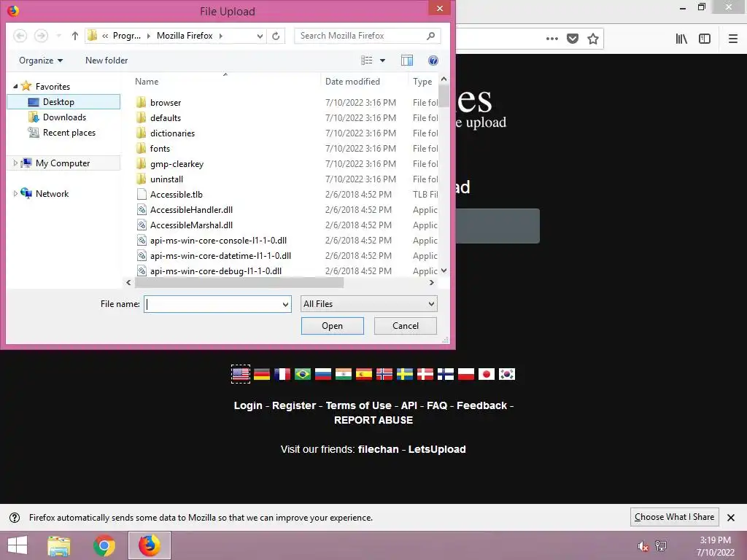Open dialog Help via blue question icon
Viewport: 747px width, 560px height.
click(433, 61)
